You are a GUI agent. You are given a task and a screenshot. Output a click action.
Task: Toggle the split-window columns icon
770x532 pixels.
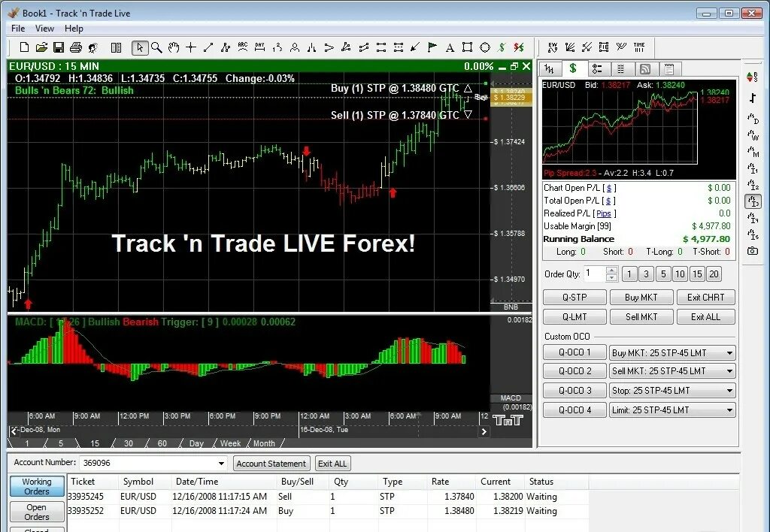pos(117,47)
